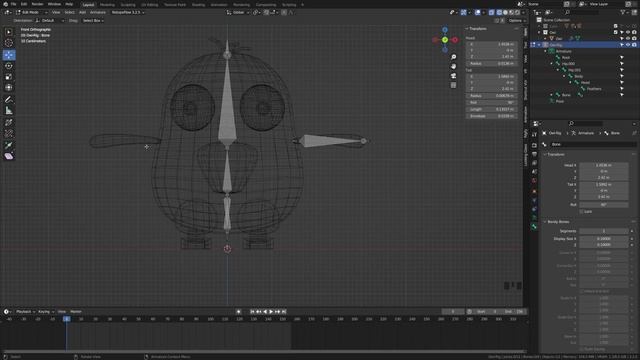This screenshot has width=640, height=360.
Task: Click the red X axis gizmo ball
Action: pyautogui.click(x=455, y=40)
